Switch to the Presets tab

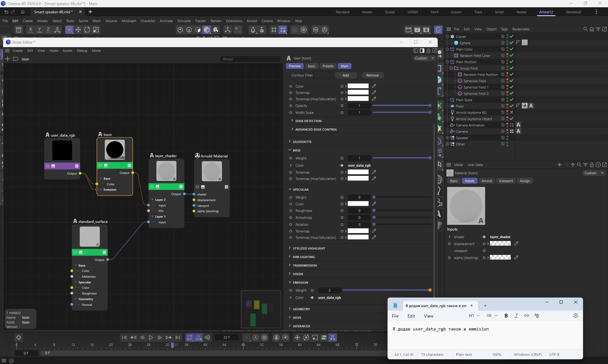click(328, 66)
